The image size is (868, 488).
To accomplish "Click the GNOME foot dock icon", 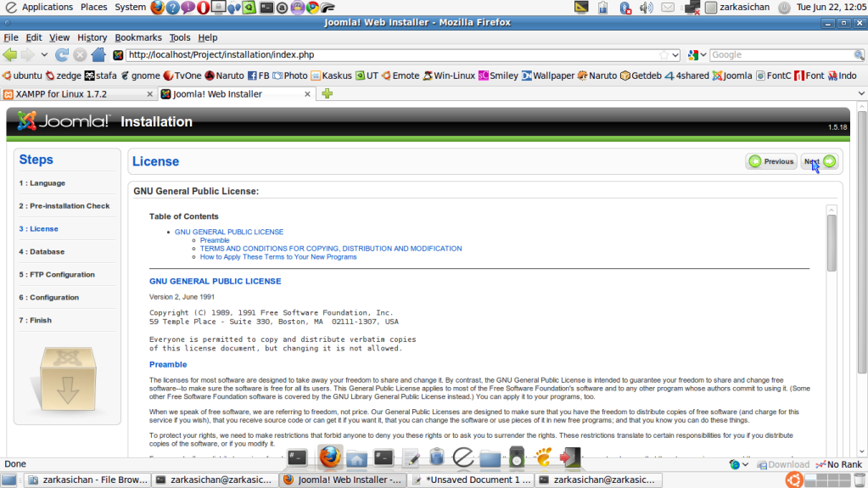I will pos(544,457).
